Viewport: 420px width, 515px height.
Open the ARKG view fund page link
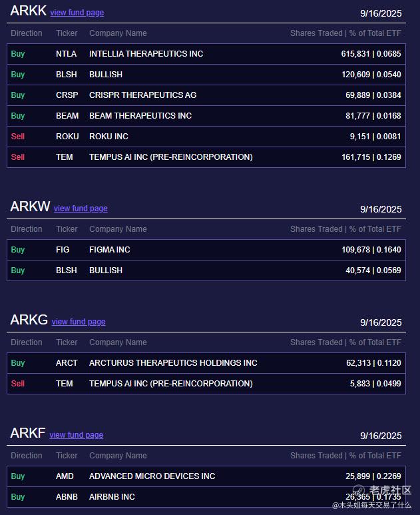(79, 322)
